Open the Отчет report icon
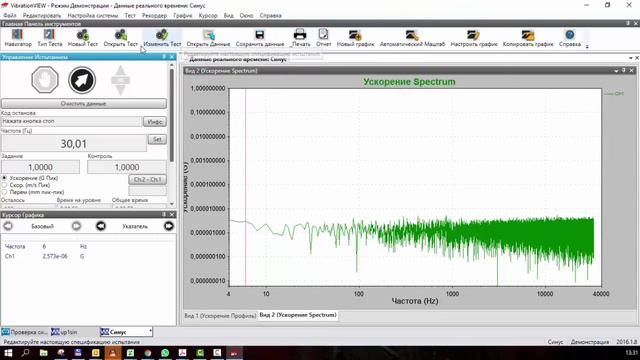Image resolution: width=640 pixels, height=360 pixels. pos(323,38)
